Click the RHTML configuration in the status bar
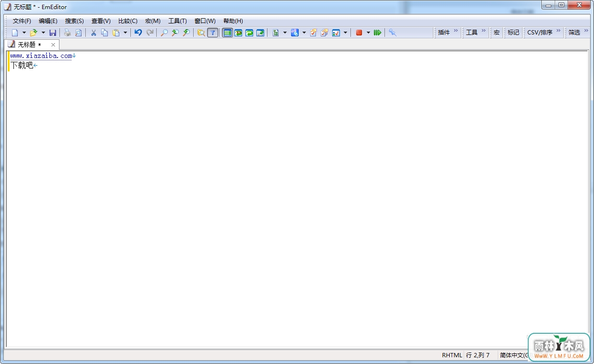Viewport: 594px width, 364px height. (452, 355)
